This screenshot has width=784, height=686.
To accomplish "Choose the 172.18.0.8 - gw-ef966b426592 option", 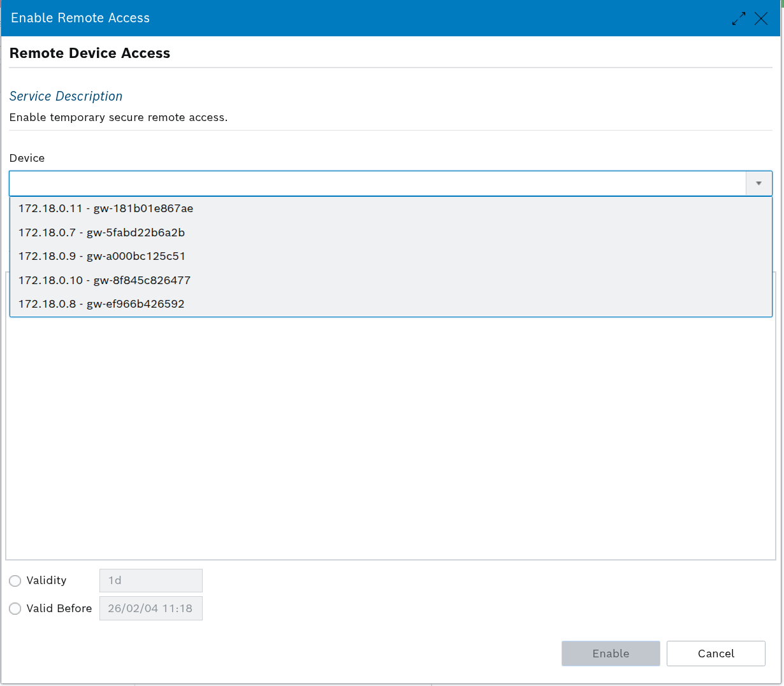I will (391, 304).
